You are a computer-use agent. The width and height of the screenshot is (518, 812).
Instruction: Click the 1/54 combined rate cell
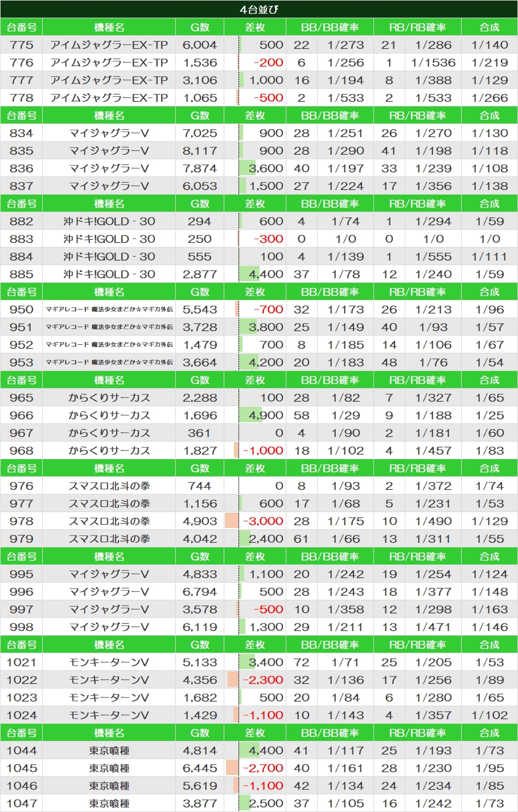pos(490,362)
